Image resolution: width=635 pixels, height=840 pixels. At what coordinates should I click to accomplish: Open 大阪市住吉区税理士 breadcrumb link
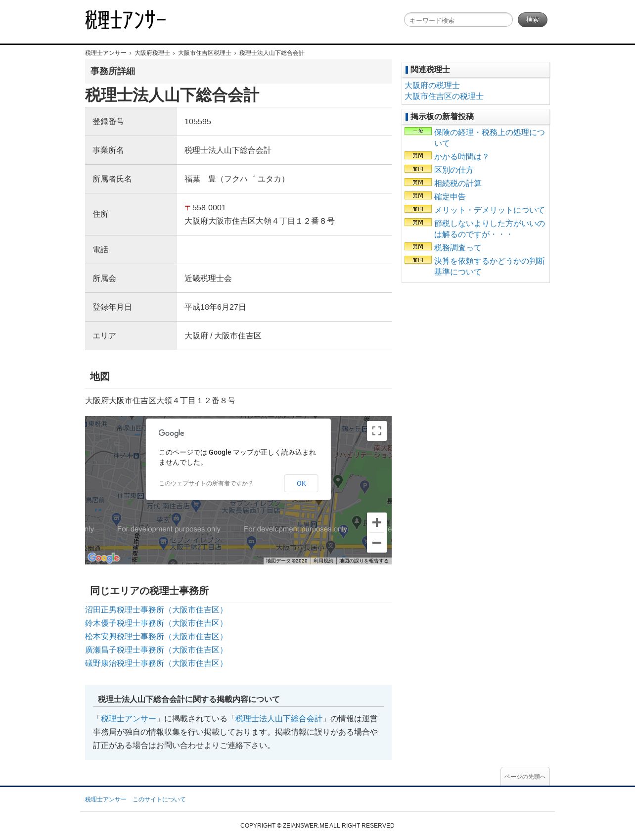pyautogui.click(x=204, y=53)
